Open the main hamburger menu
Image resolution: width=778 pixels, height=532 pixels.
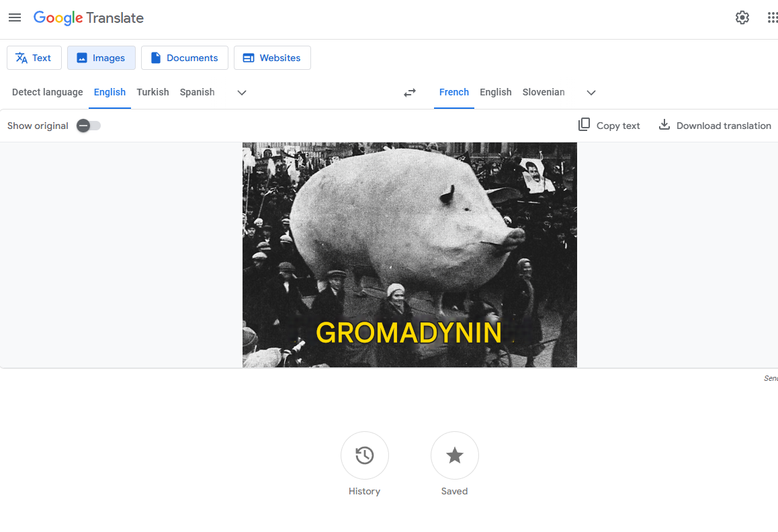click(x=15, y=18)
